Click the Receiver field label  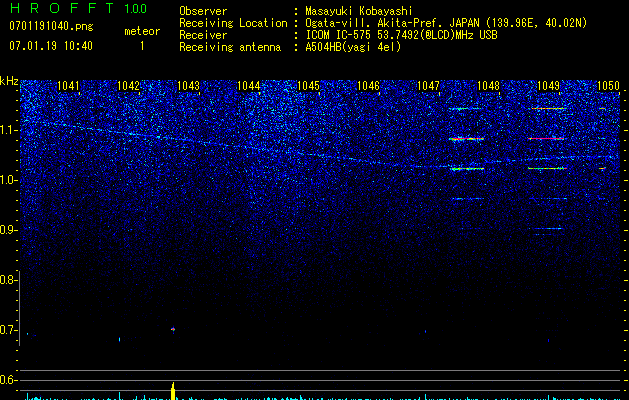click(x=203, y=35)
